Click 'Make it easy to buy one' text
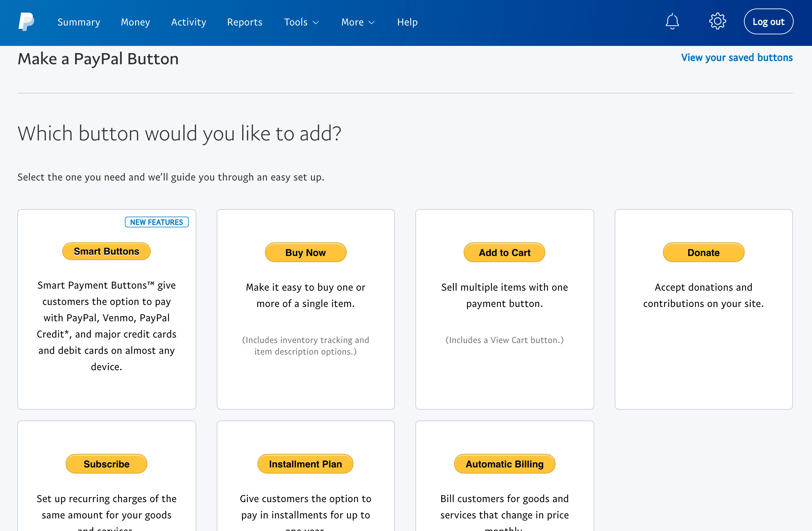The width and height of the screenshot is (812, 531). [x=305, y=295]
